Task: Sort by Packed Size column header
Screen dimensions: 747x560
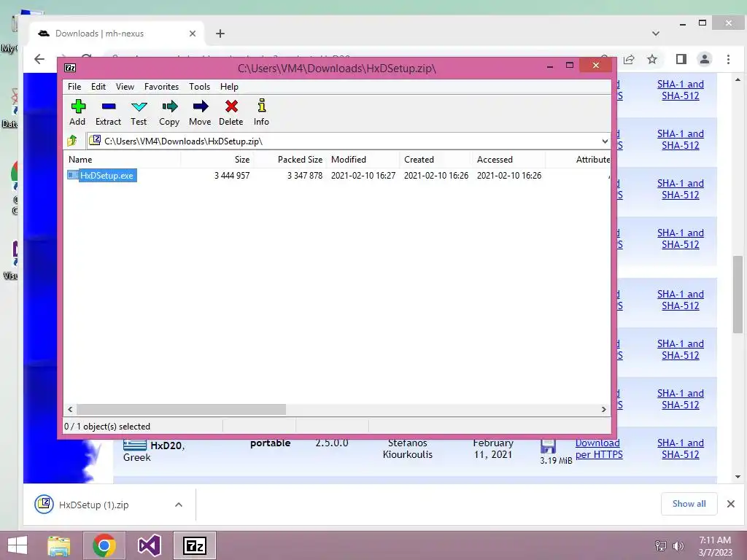Action: tap(290, 160)
